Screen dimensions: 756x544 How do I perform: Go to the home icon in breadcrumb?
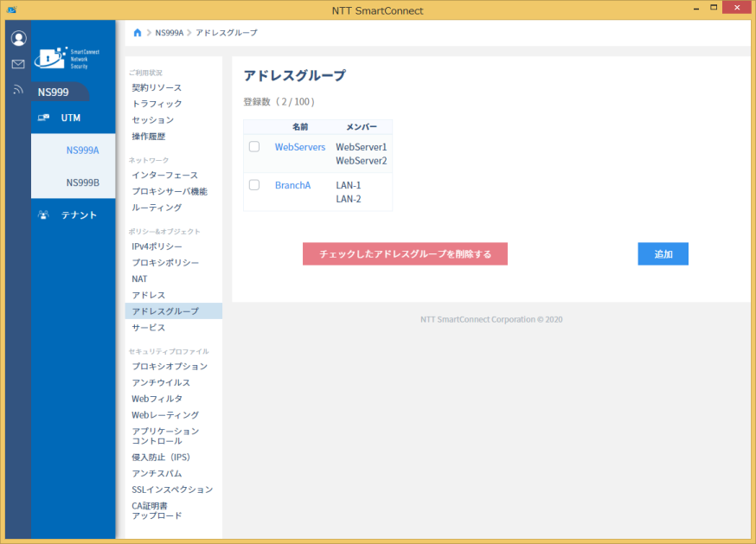point(138,33)
